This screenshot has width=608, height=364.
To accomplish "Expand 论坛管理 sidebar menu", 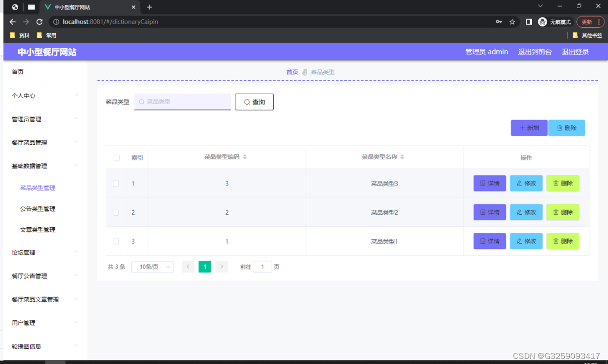I will (45, 252).
